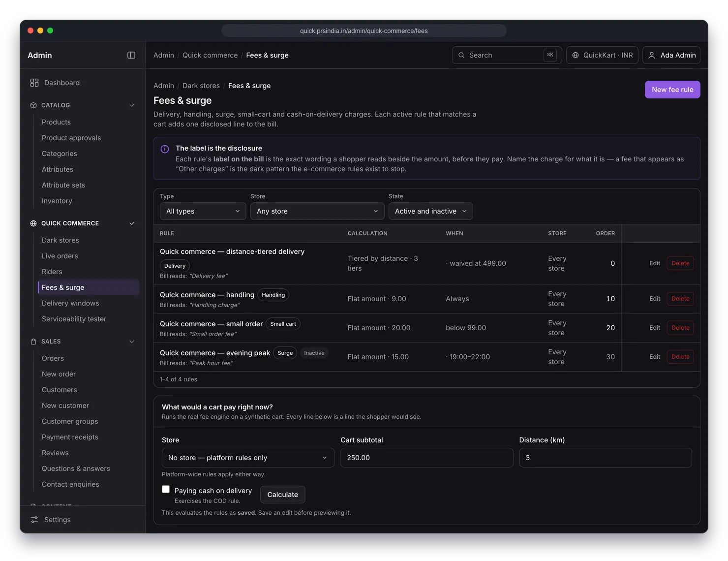Edit the handling rule
Screen dimensions: 728x561
655,299
